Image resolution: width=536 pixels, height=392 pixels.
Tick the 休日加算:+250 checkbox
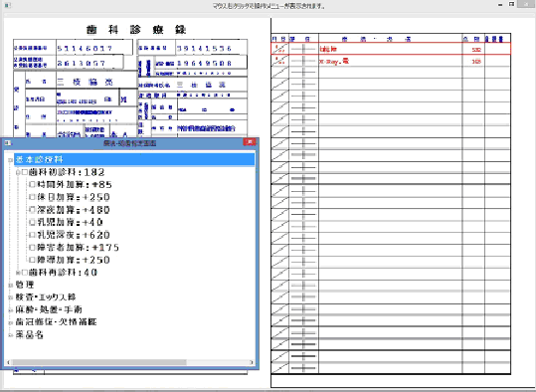click(x=33, y=197)
